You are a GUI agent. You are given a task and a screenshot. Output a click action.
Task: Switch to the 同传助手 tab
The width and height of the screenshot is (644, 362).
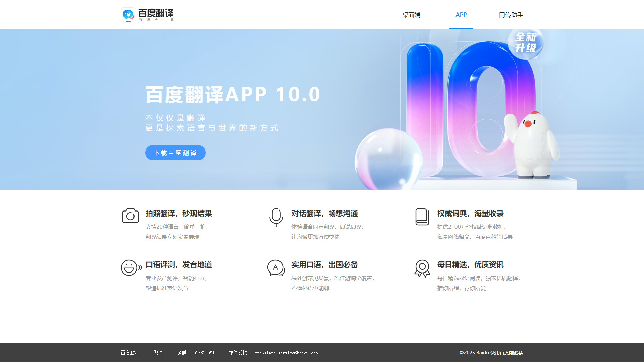coord(511,15)
